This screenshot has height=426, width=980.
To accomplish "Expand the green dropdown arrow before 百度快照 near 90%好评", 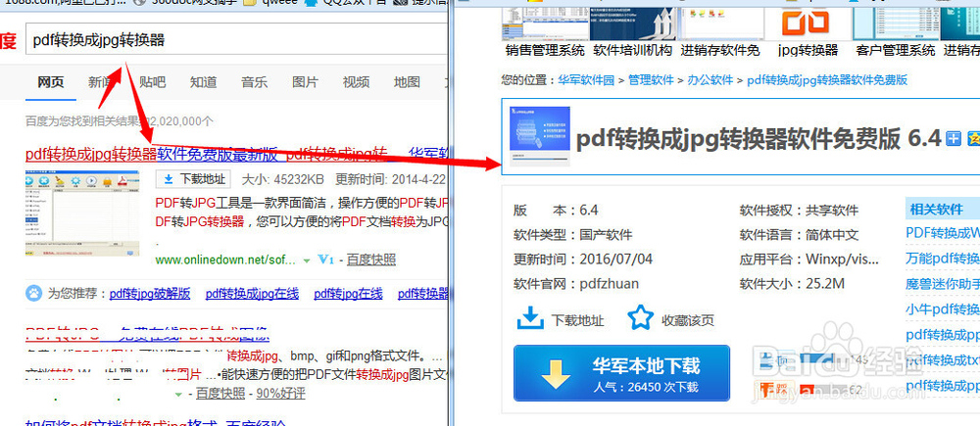I will (180, 394).
